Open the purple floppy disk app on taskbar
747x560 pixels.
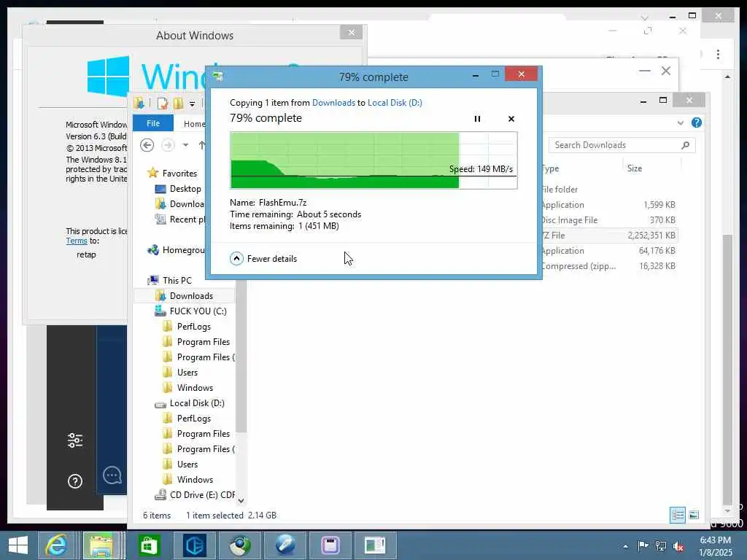(x=330, y=545)
